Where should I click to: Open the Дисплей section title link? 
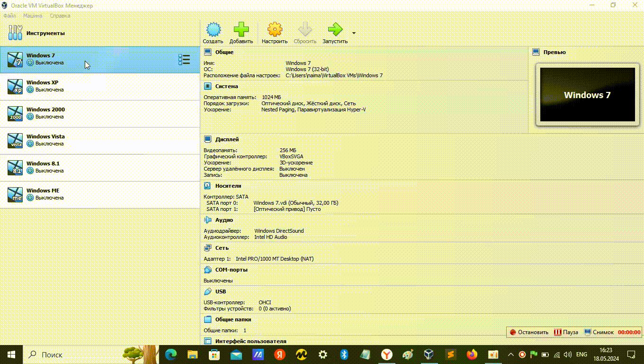point(227,139)
